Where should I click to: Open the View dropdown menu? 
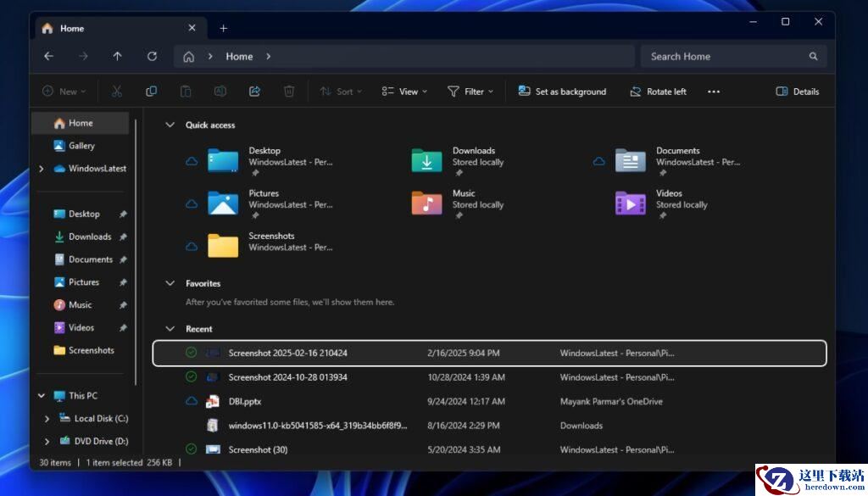click(404, 92)
